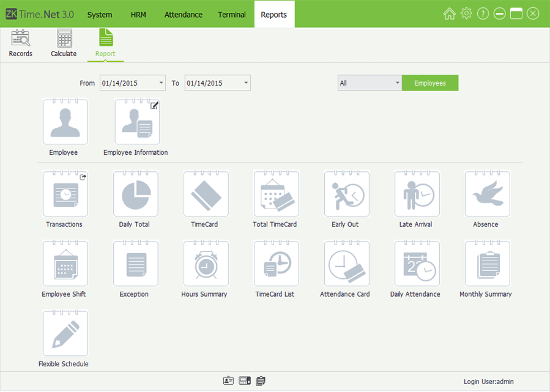
Task: Open the Monthly Summary report
Action: [487, 264]
